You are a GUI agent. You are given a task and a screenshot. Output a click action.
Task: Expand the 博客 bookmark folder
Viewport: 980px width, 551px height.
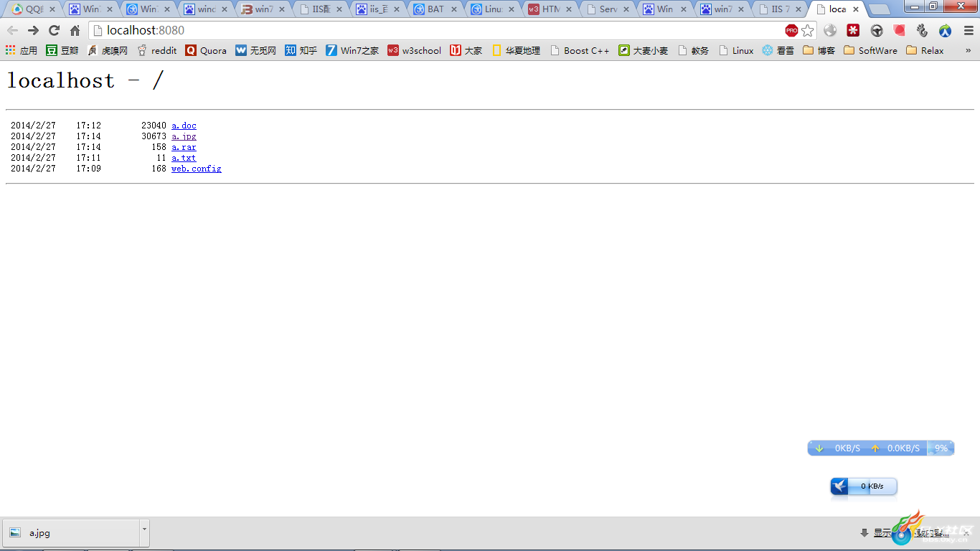pos(819,50)
